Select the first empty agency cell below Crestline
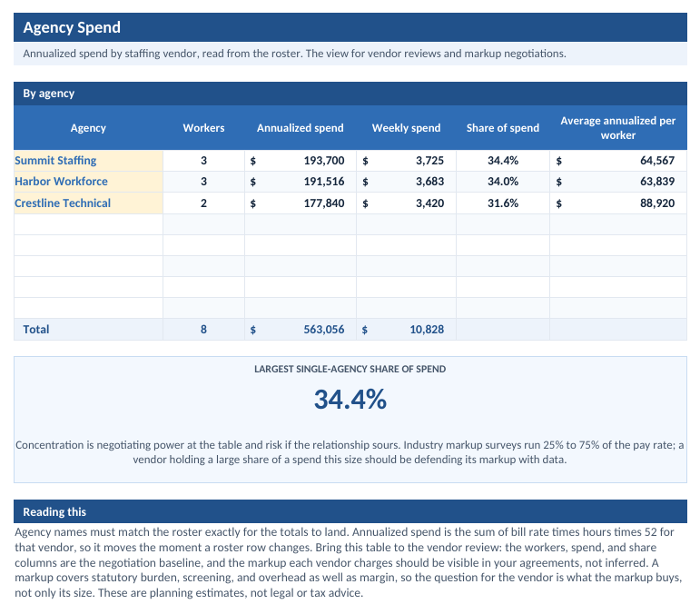 (x=88, y=224)
